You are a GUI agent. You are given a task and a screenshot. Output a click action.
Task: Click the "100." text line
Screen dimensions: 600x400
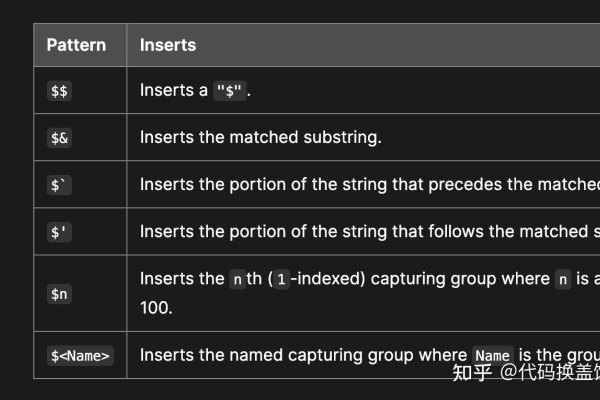(x=156, y=307)
